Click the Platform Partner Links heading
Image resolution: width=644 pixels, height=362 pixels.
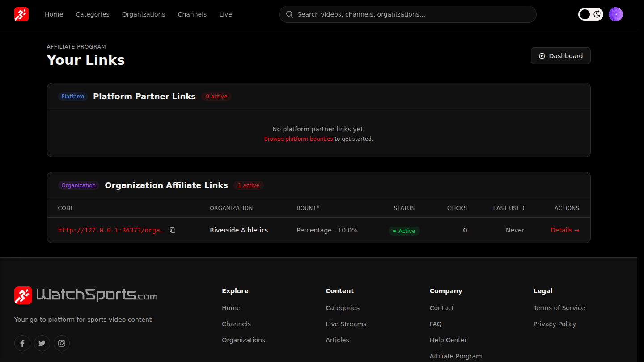(144, 97)
